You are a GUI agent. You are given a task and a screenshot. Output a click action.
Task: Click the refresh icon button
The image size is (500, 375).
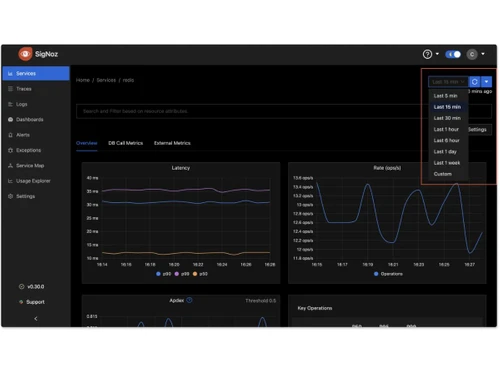474,82
